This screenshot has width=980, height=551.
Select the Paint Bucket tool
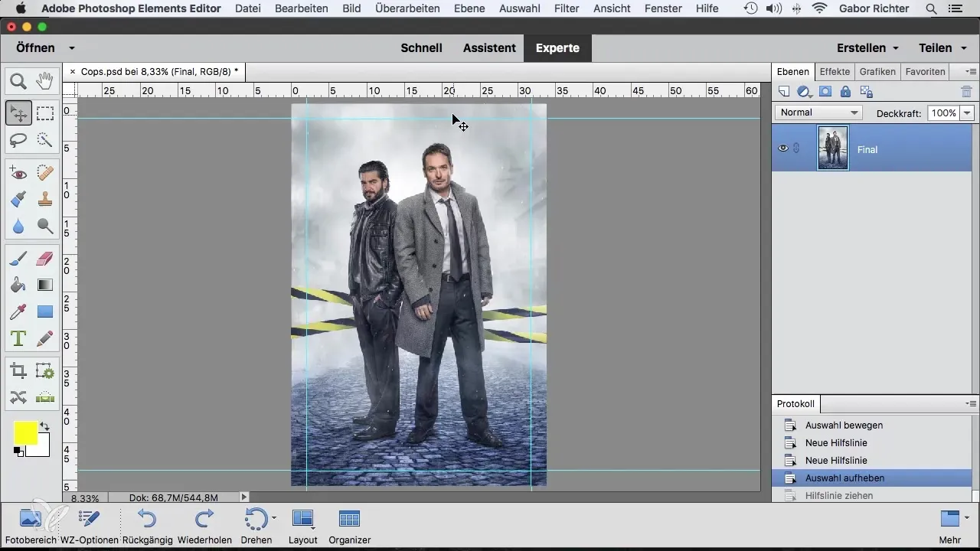[x=18, y=285]
